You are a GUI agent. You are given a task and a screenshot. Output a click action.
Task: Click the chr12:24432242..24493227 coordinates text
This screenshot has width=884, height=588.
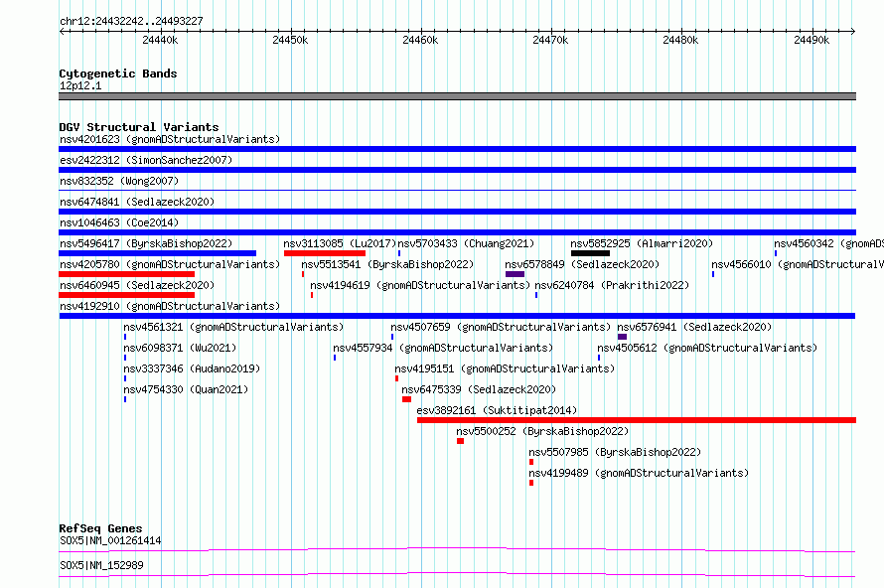(131, 22)
